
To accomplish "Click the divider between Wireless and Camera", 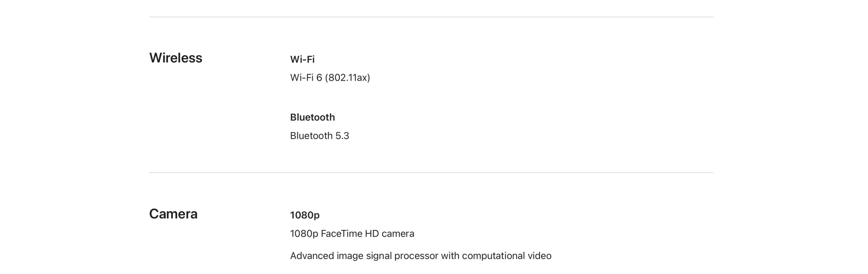I will [431, 173].
